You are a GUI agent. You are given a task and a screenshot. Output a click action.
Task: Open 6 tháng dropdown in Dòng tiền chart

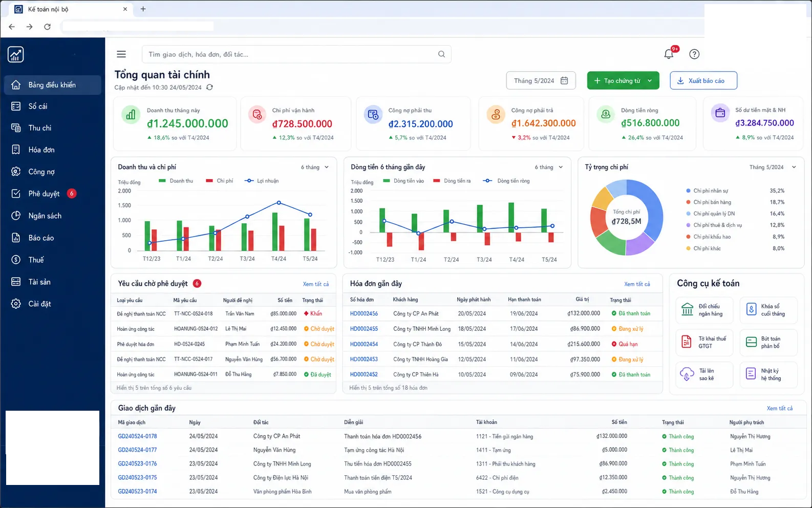point(549,167)
